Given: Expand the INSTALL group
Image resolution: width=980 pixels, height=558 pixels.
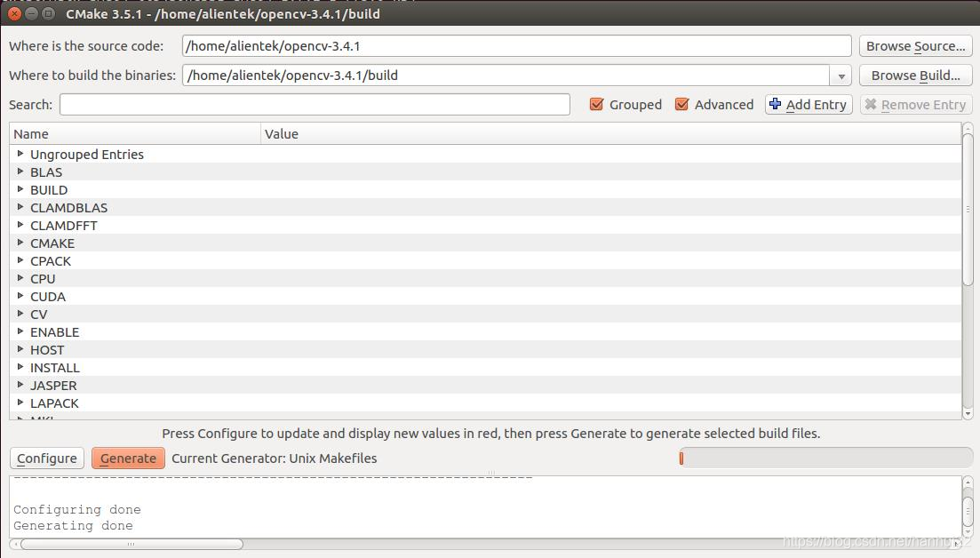Looking at the screenshot, I should 20,367.
